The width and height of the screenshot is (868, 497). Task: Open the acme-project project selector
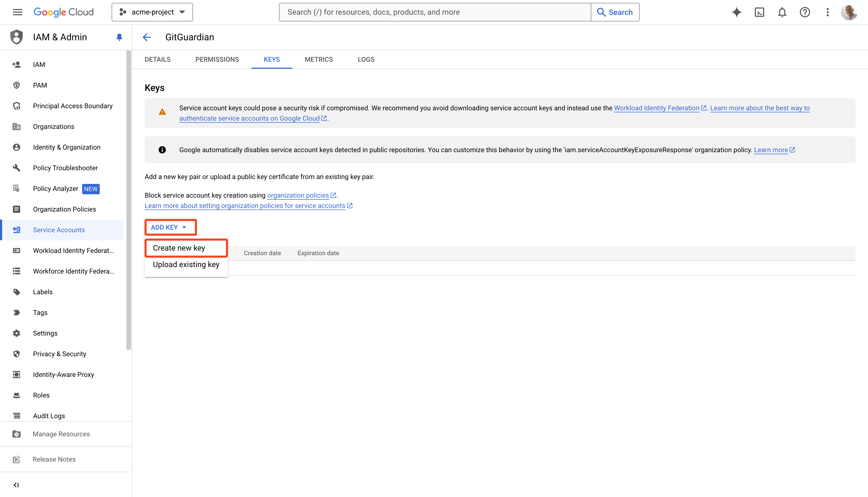[152, 12]
